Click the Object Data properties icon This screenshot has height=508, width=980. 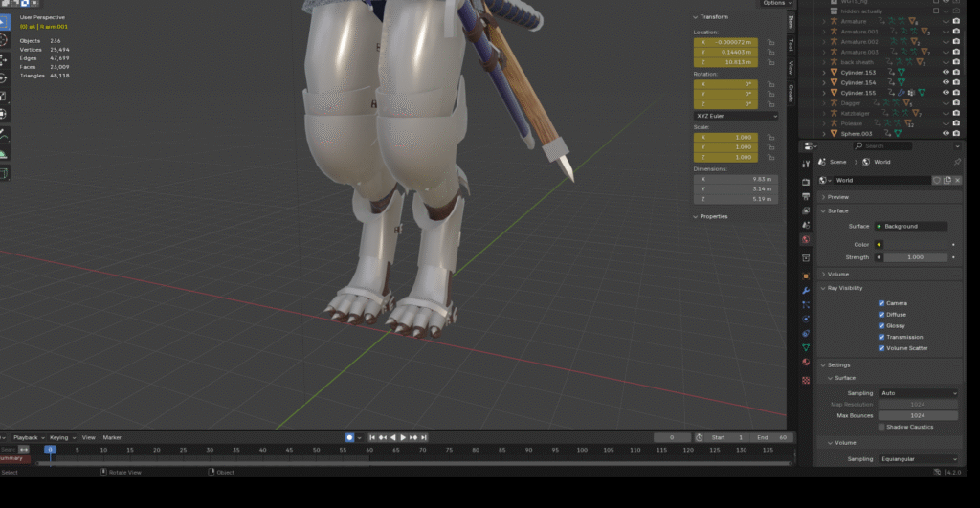(806, 347)
